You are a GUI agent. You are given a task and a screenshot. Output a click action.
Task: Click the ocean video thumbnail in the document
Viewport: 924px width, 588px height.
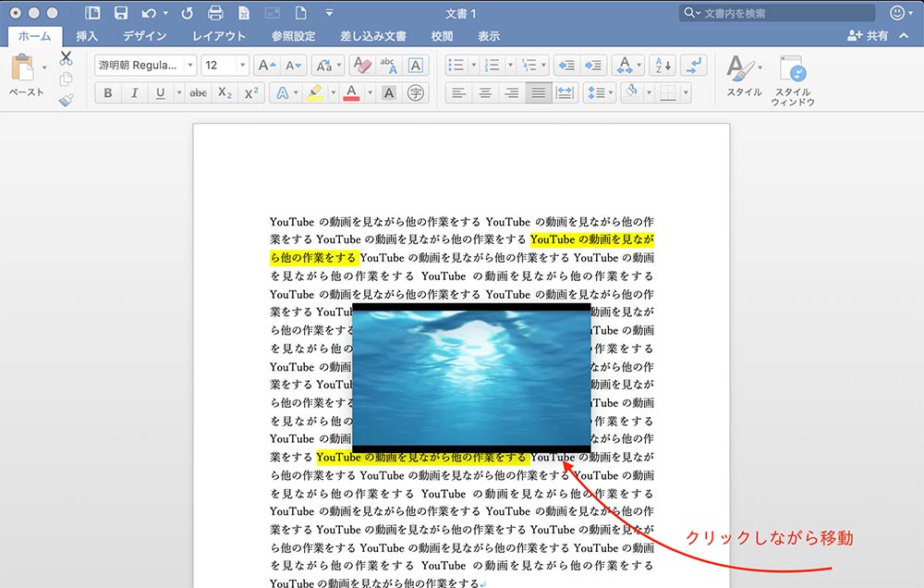471,378
